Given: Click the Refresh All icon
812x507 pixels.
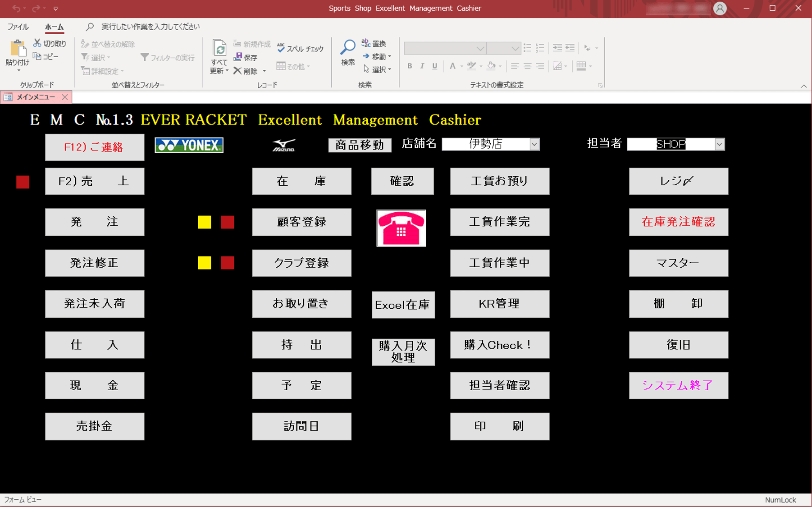Looking at the screenshot, I should tap(219, 49).
